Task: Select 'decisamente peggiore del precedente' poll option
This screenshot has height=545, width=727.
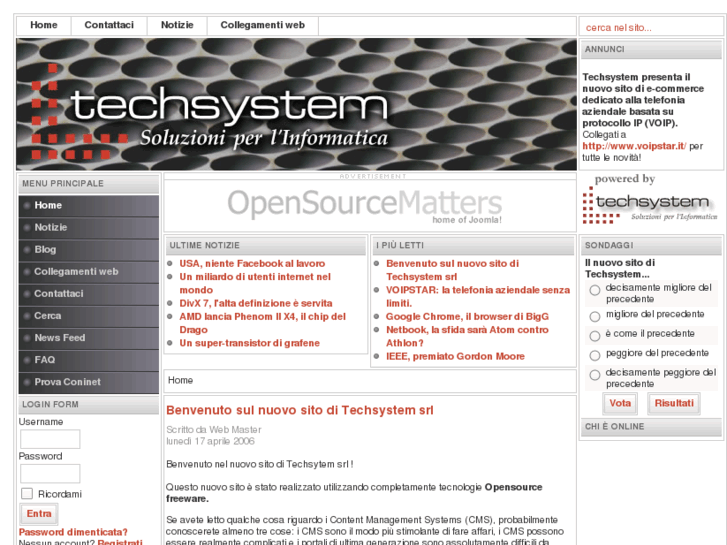Action: coord(595,375)
